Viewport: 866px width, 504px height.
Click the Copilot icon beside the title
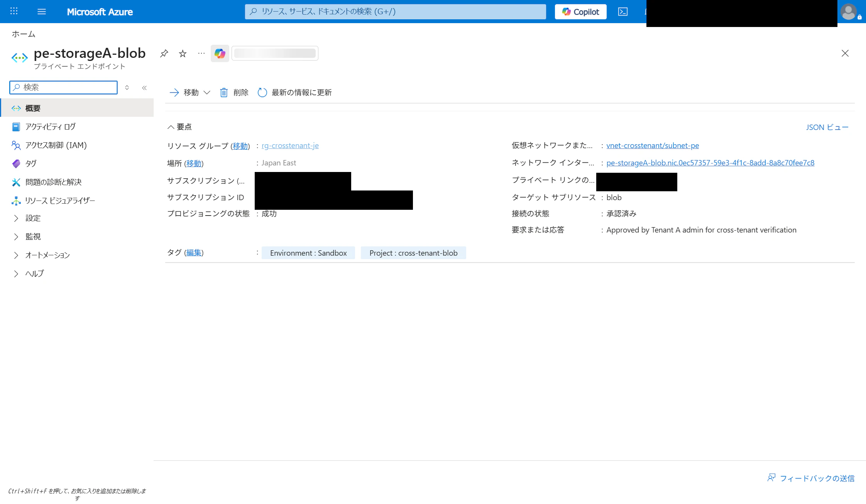point(220,53)
